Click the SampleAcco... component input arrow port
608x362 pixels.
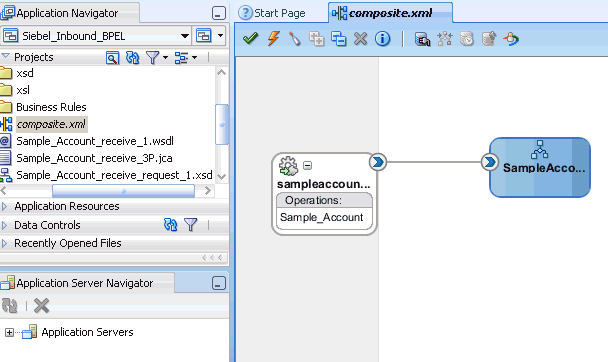click(489, 162)
